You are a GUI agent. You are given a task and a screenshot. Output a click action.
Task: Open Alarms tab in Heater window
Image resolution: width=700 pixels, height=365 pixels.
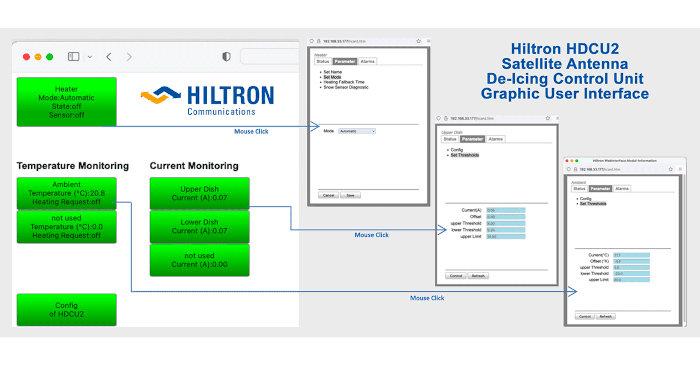(367, 62)
